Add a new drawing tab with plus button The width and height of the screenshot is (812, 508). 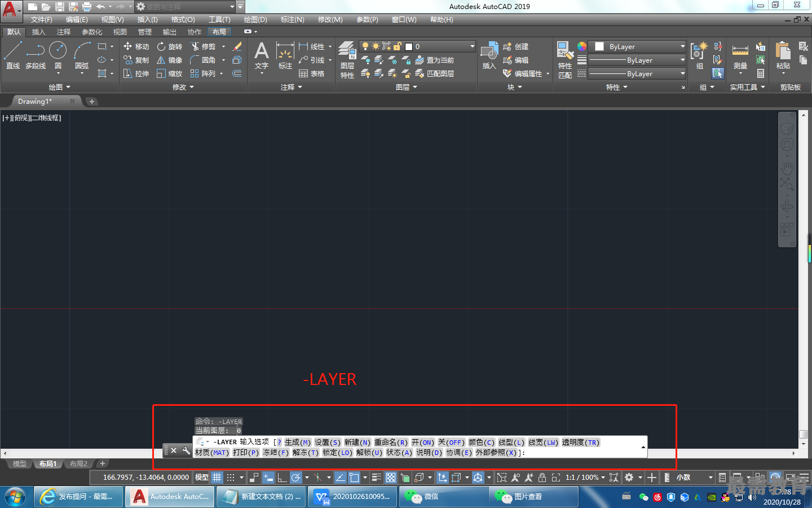pyautogui.click(x=92, y=102)
